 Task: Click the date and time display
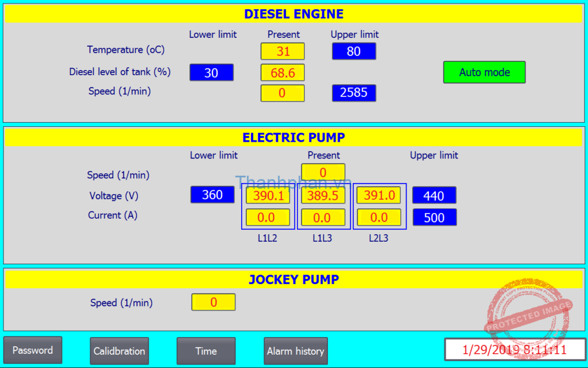tap(514, 350)
